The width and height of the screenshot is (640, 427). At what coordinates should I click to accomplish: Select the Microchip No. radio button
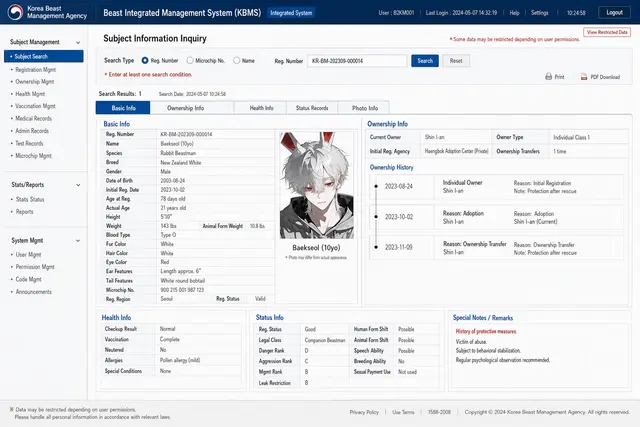190,60
